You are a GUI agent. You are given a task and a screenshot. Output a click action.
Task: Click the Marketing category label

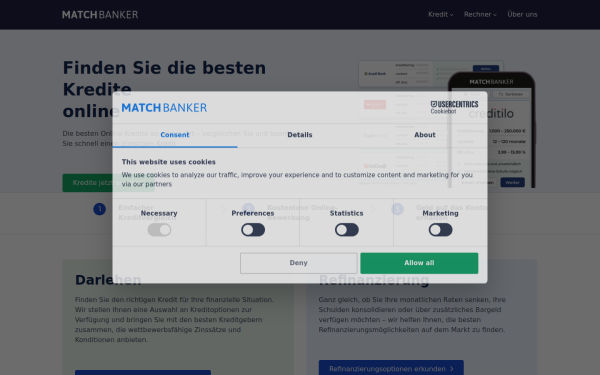pyautogui.click(x=440, y=214)
